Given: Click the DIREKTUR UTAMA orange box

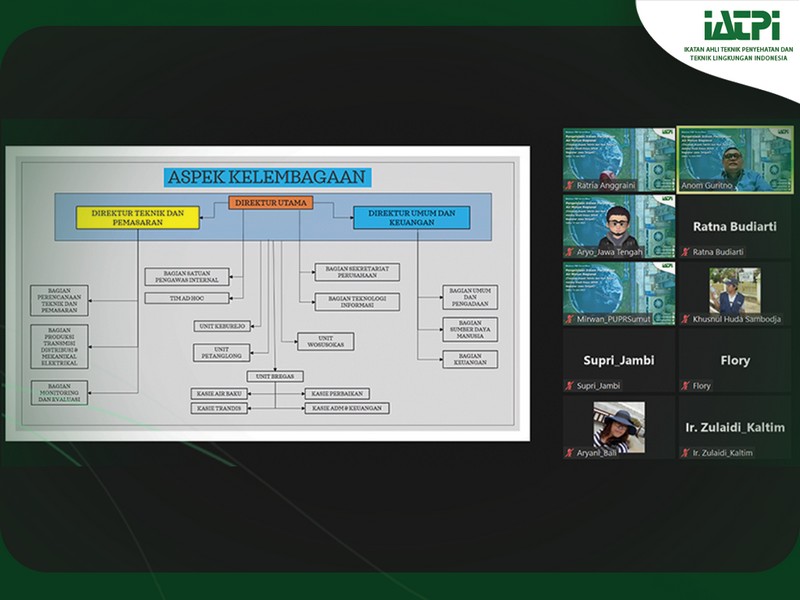Looking at the screenshot, I should coord(271,203).
